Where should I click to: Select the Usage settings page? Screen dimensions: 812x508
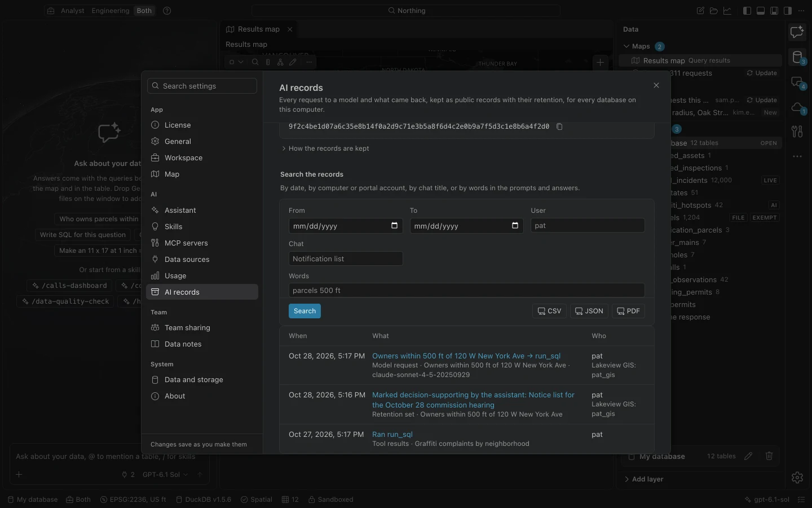tap(202, 276)
